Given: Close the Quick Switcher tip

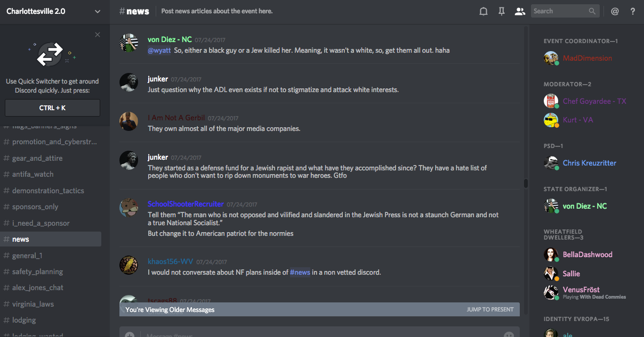Looking at the screenshot, I should [97, 35].
